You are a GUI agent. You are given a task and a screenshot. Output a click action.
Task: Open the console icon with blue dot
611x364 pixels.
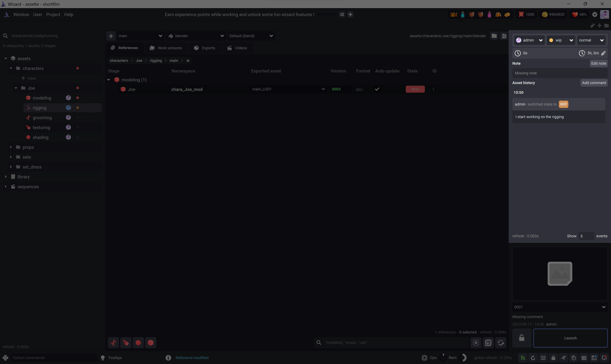click(594, 358)
